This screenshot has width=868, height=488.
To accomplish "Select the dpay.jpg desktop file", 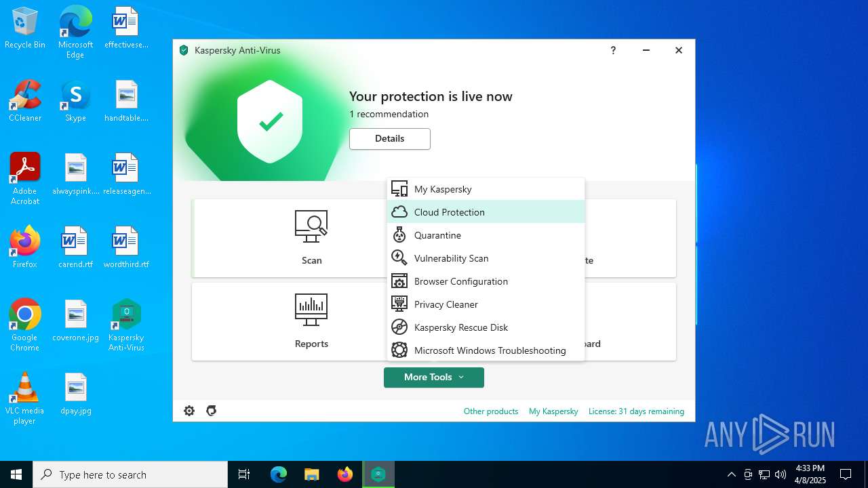I will click(x=75, y=394).
